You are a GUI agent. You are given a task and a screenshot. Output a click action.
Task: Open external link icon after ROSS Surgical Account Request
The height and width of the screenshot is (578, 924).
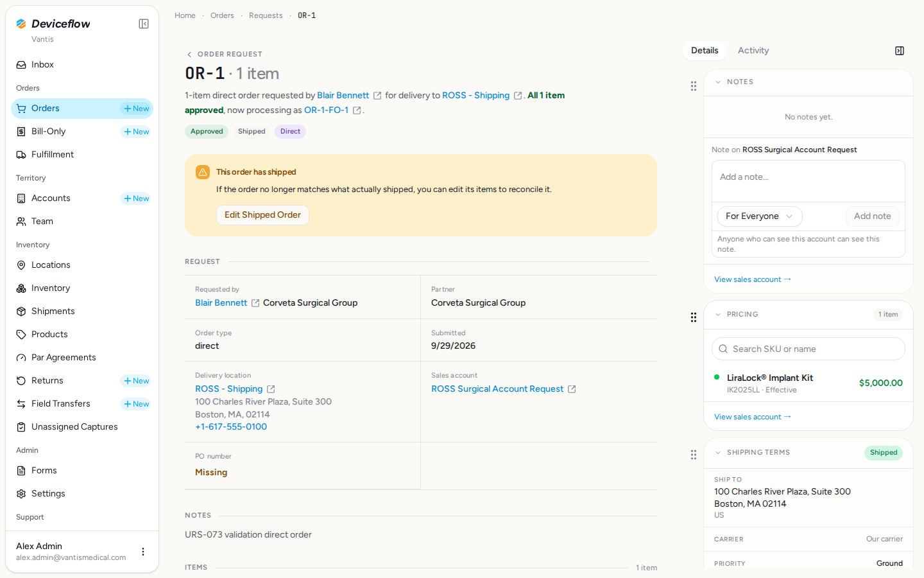(x=572, y=389)
